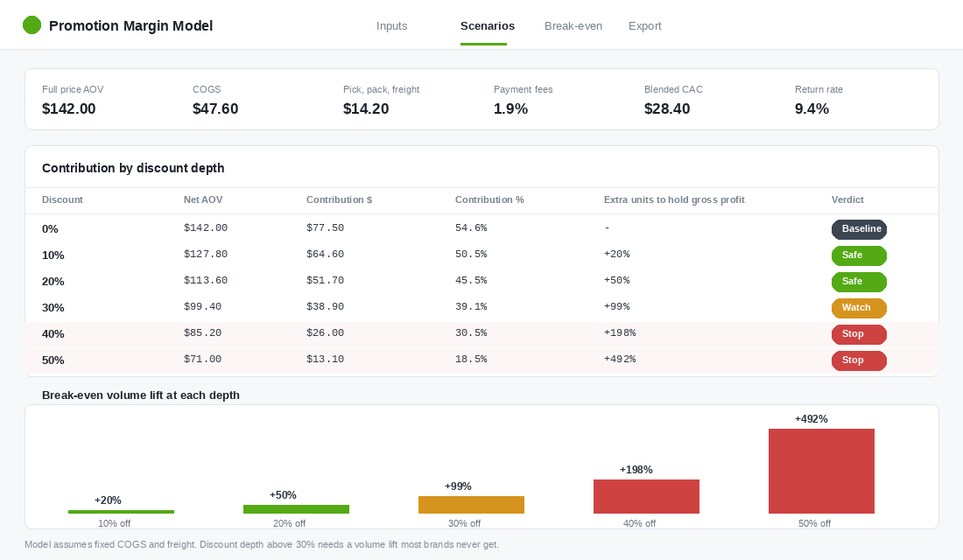The height and width of the screenshot is (560, 963).
Task: Click the tall red 50% off chart bar
Action: pos(821,471)
